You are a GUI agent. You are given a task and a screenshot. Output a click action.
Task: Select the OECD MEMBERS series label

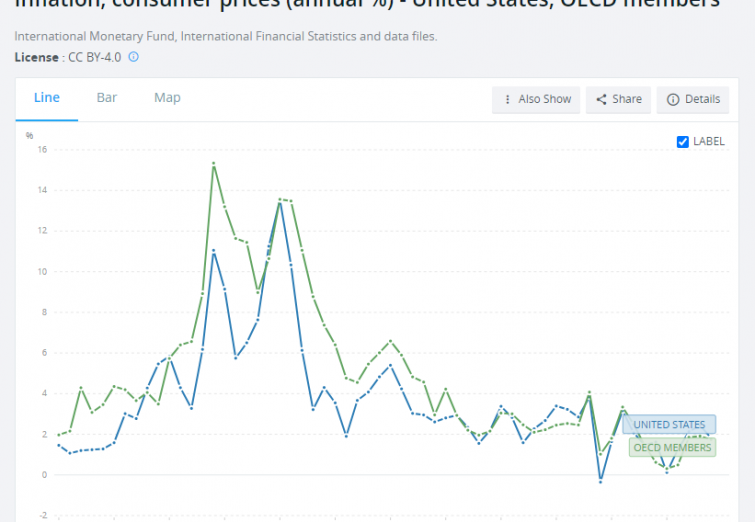(x=672, y=447)
